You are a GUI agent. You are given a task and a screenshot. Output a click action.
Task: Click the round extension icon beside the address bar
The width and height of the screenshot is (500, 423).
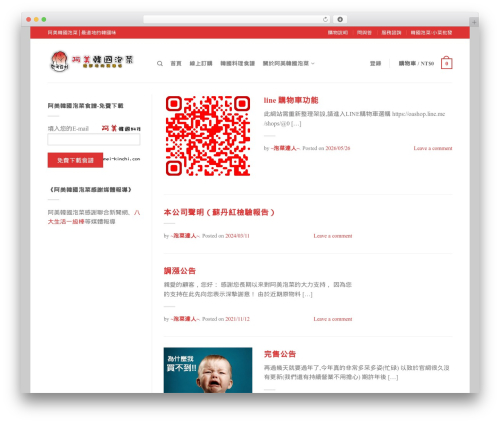(340, 19)
